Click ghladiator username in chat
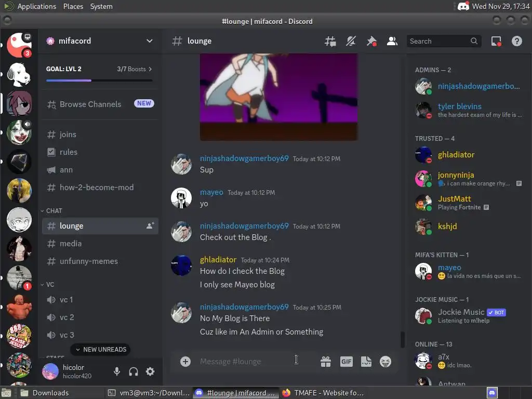This screenshot has height=399, width=532. [x=218, y=260]
